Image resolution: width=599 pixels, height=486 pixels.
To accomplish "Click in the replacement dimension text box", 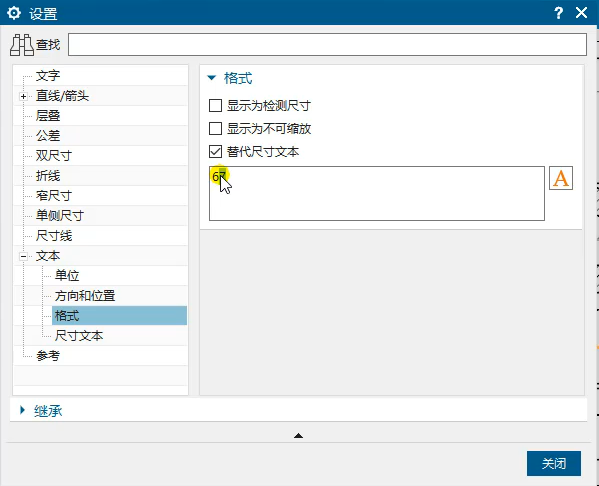I will click(377, 193).
